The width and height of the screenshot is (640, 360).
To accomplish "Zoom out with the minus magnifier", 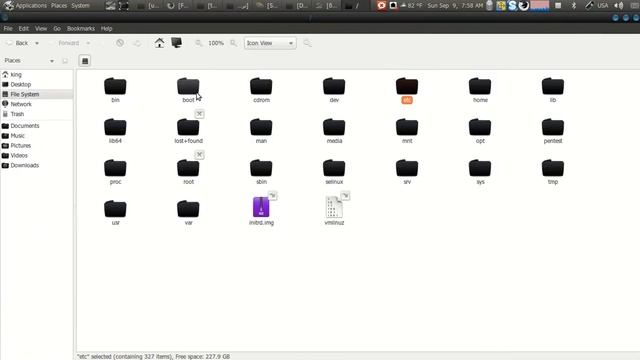I will pyautogui.click(x=198, y=43).
